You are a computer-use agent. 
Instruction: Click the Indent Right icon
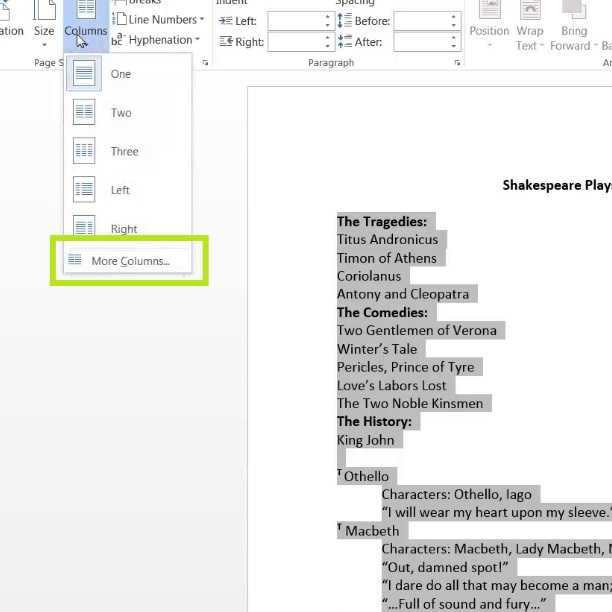[226, 41]
